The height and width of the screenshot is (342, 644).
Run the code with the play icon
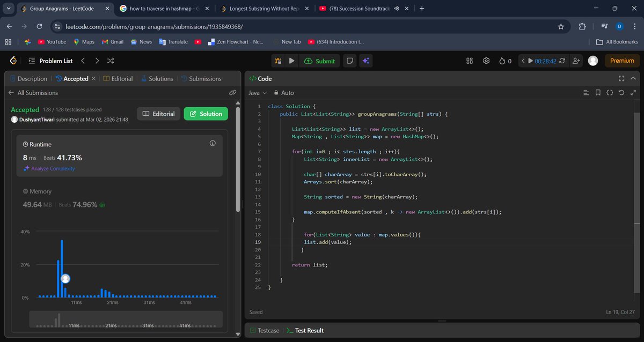291,61
